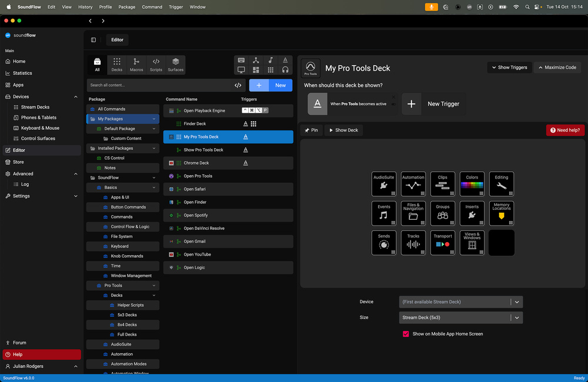Select the Colors deck button

[x=472, y=184]
